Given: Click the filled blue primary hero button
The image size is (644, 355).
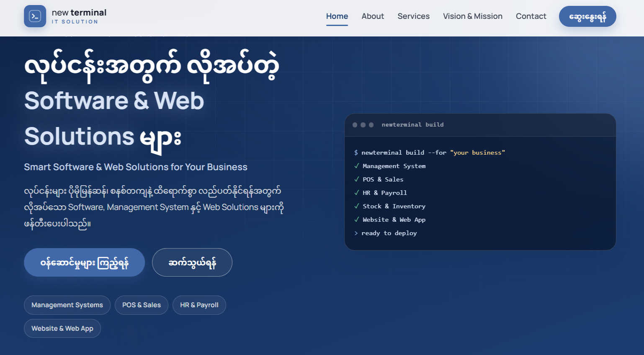Looking at the screenshot, I should point(85,262).
